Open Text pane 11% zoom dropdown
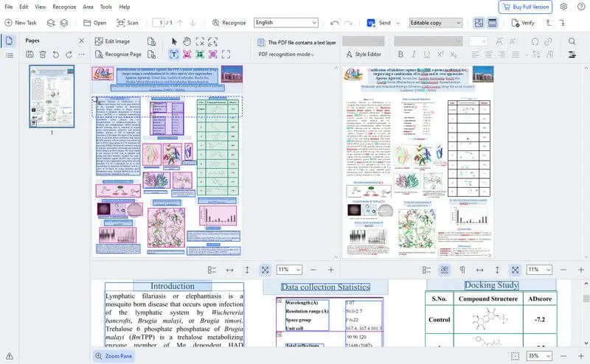The image size is (590, 364). point(539,270)
